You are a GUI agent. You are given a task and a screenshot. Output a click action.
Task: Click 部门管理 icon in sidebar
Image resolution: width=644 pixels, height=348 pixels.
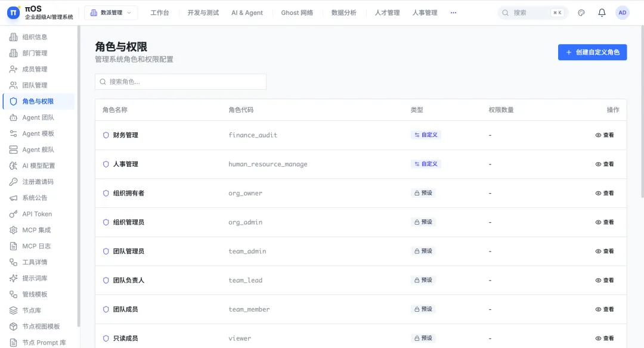pyautogui.click(x=14, y=53)
